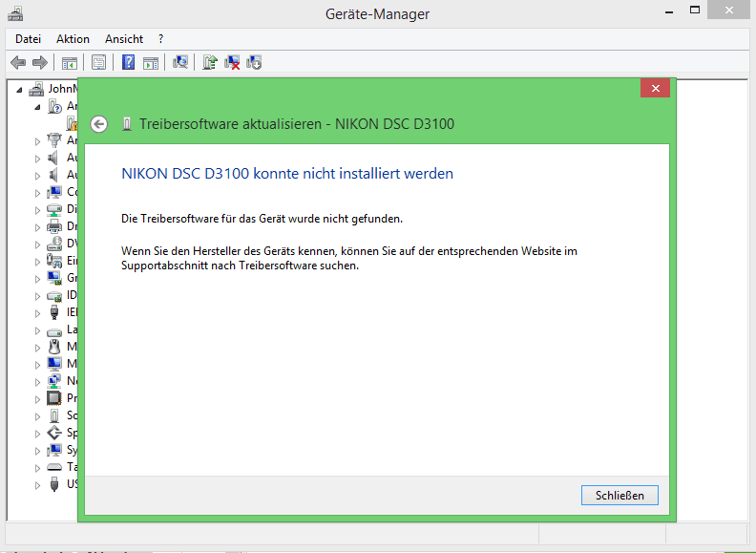Select the storage controller icon 'Sp' row
Image resolution: width=756 pixels, height=553 pixels.
click(x=54, y=433)
